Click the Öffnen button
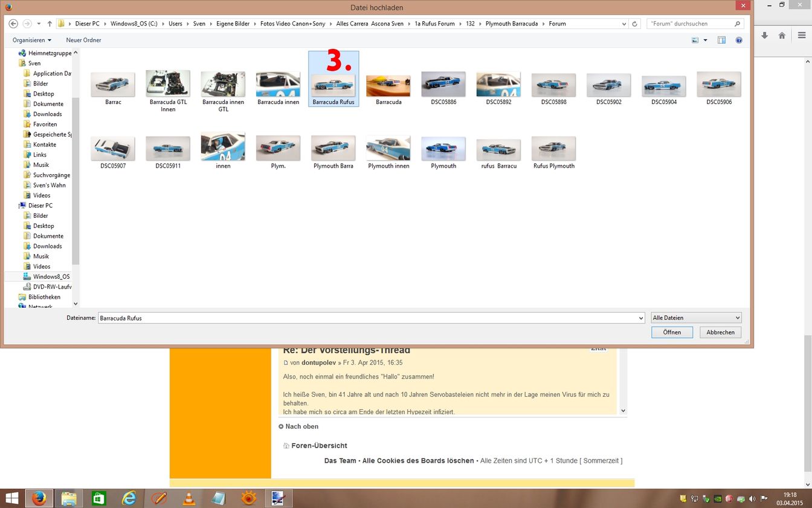This screenshot has height=508, width=812. tap(672, 332)
